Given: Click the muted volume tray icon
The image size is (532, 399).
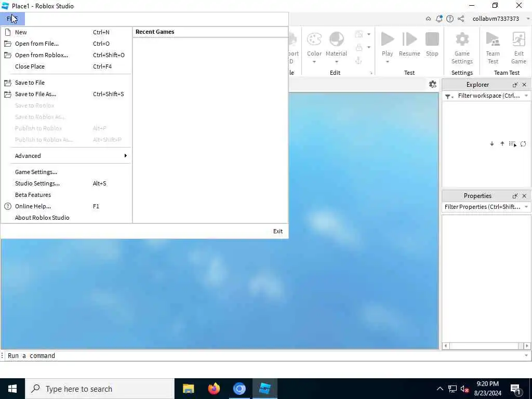Looking at the screenshot, I should pyautogui.click(x=465, y=389).
